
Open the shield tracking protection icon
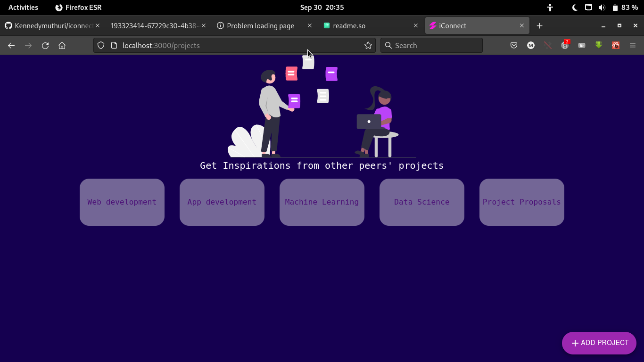click(100, 45)
